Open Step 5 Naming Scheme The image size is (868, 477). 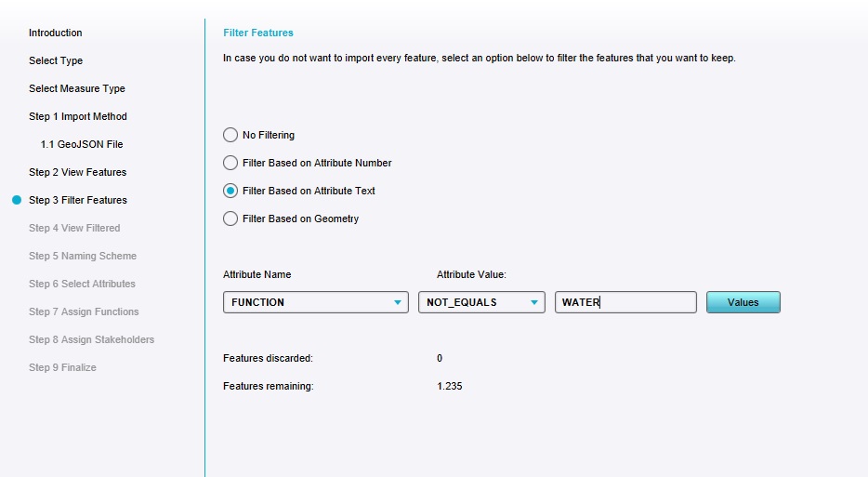[82, 256]
